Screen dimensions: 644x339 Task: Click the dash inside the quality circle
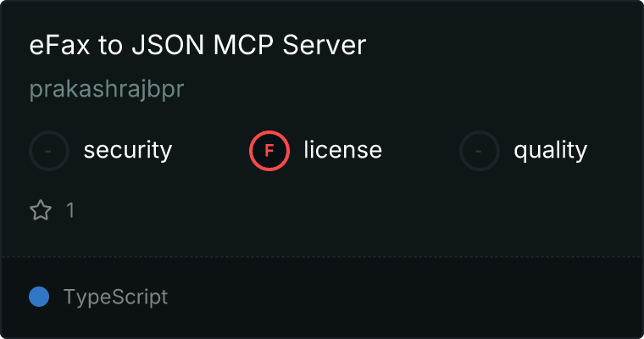click(479, 151)
